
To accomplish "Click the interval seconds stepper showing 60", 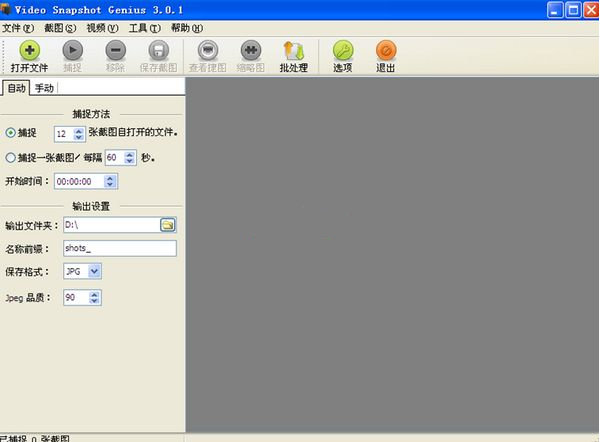I will pos(130,157).
